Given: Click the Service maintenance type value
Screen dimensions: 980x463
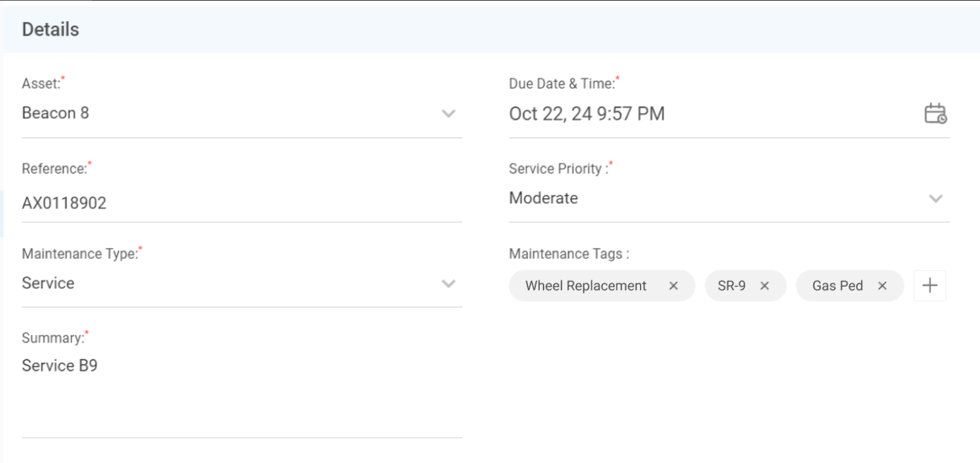Looking at the screenshot, I should pyautogui.click(x=48, y=283).
